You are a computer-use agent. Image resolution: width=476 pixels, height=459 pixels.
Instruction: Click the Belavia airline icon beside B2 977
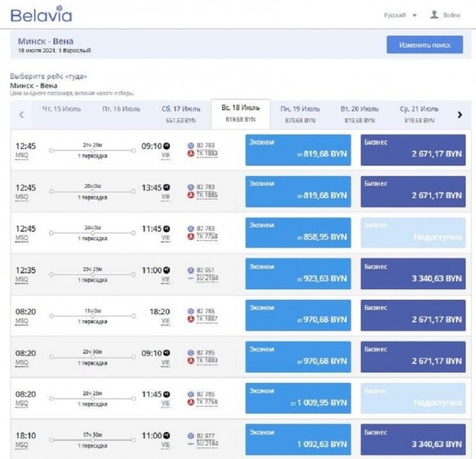tap(190, 434)
